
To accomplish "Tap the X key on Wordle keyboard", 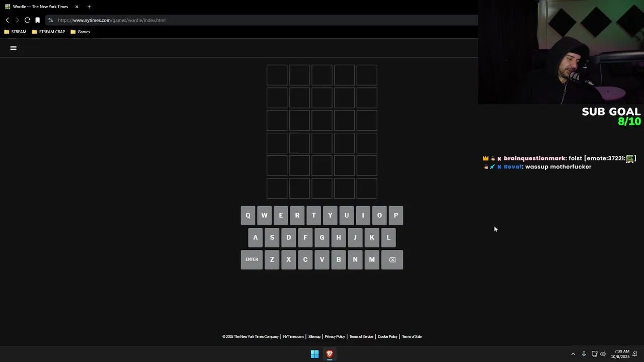I will (x=288, y=259).
